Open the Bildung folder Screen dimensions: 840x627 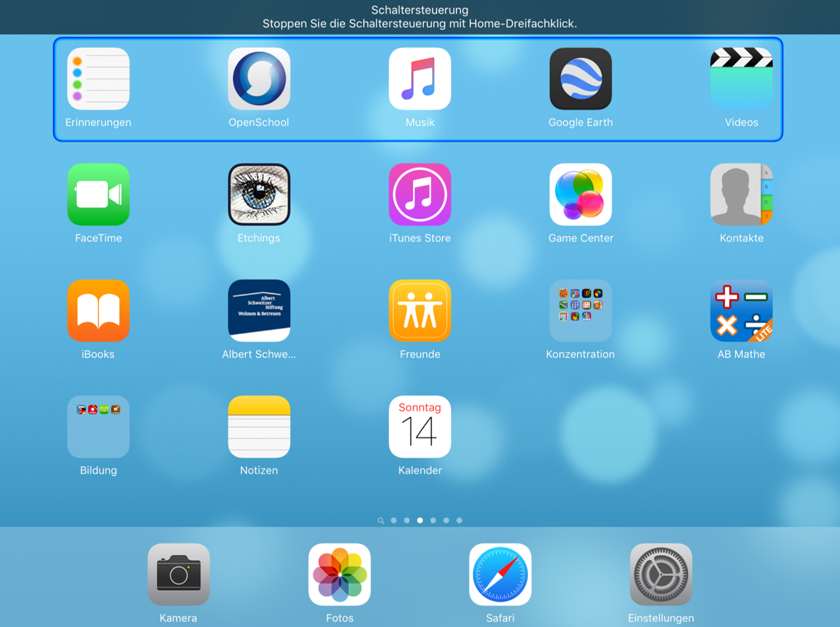98,427
